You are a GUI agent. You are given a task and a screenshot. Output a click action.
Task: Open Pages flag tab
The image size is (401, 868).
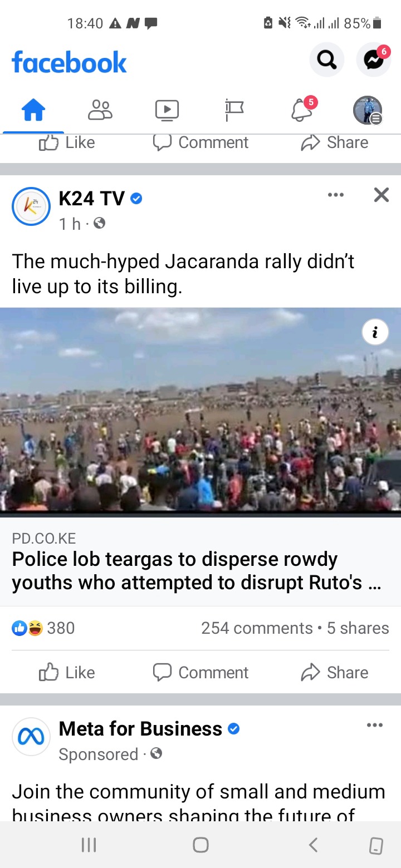point(234,110)
